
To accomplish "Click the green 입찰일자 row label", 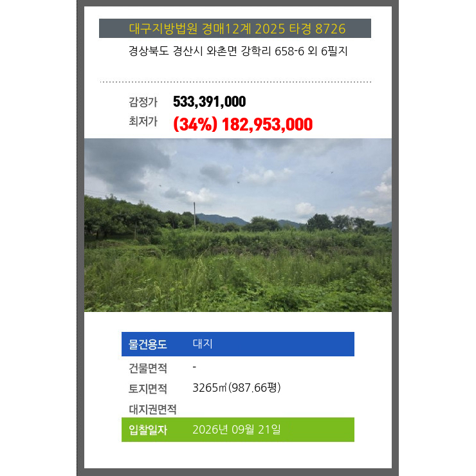I will tap(148, 430).
